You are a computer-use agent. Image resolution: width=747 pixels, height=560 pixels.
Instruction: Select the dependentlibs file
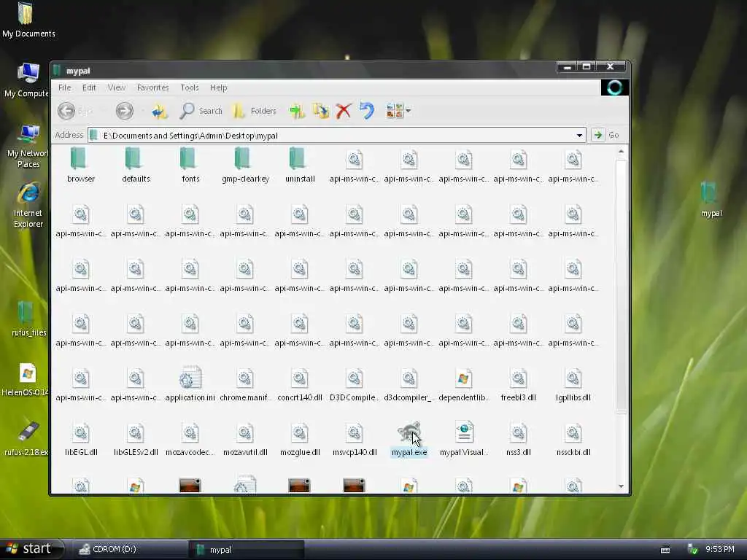(463, 384)
